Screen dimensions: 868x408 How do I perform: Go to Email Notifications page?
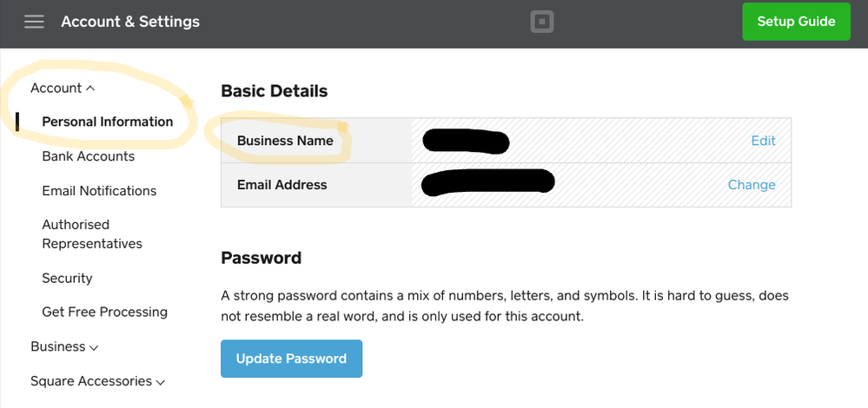(99, 191)
